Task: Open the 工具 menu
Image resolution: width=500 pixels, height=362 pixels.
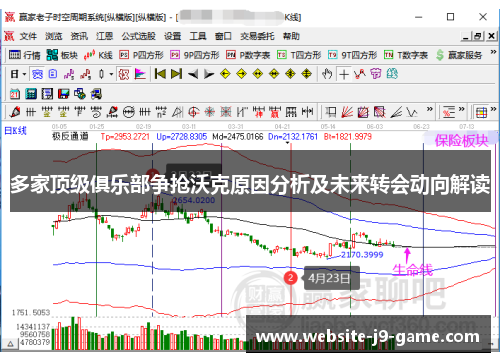Action: coord(198,36)
